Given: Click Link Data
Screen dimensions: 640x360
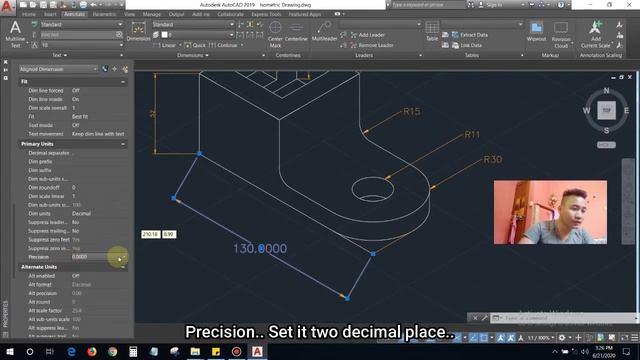Looking at the screenshot, I should [x=466, y=45].
